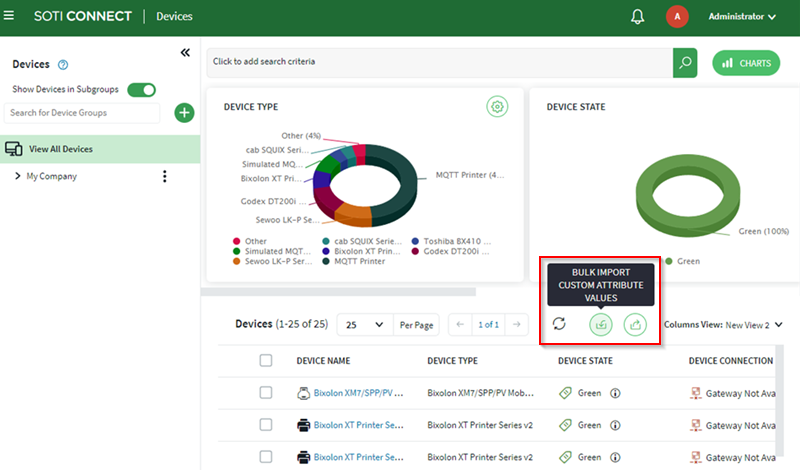
Task: Go to previous page arrow
Action: (x=460, y=325)
